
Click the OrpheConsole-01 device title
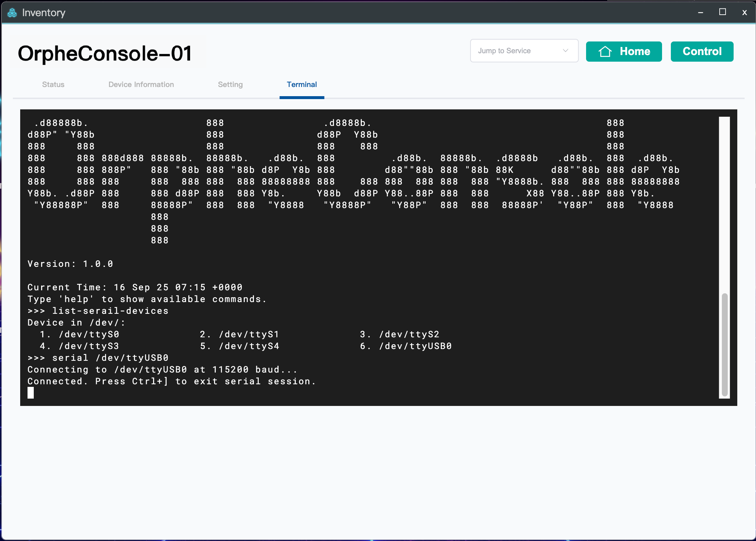[x=105, y=54]
